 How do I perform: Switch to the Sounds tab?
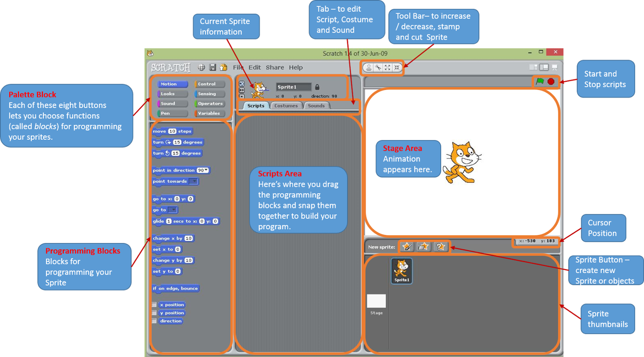pyautogui.click(x=316, y=106)
